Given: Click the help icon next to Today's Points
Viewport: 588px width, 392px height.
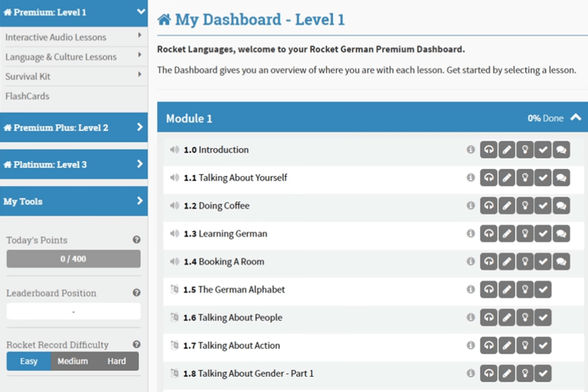Looking at the screenshot, I should click(137, 240).
